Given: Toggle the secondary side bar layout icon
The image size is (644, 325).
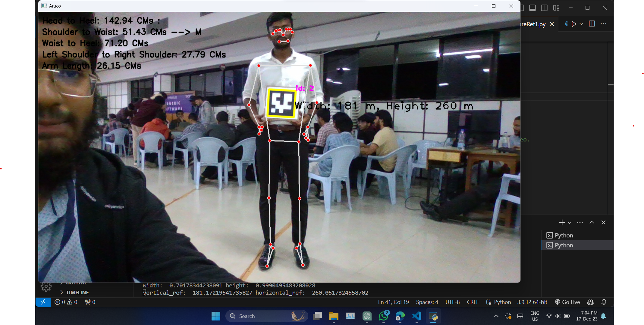Looking at the screenshot, I should pyautogui.click(x=544, y=8).
